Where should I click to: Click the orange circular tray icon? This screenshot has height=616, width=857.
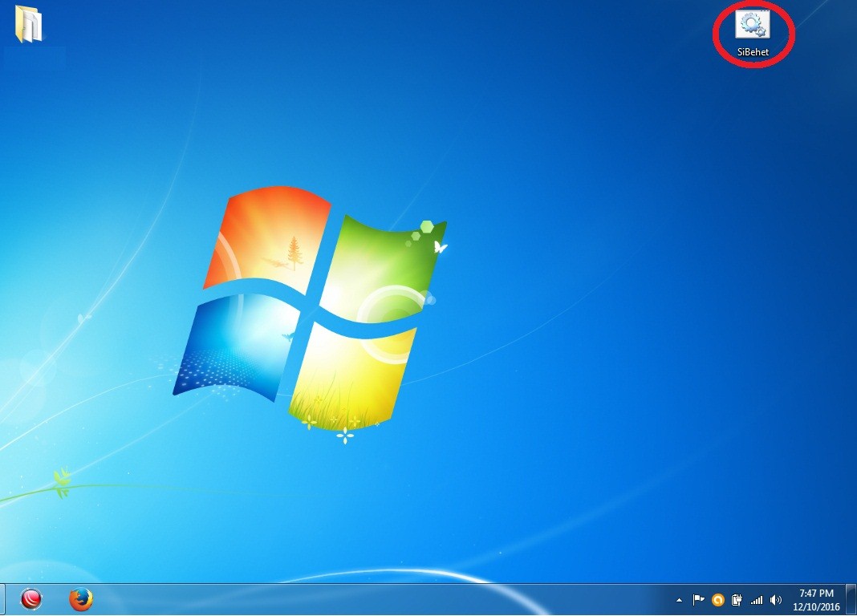click(x=718, y=600)
